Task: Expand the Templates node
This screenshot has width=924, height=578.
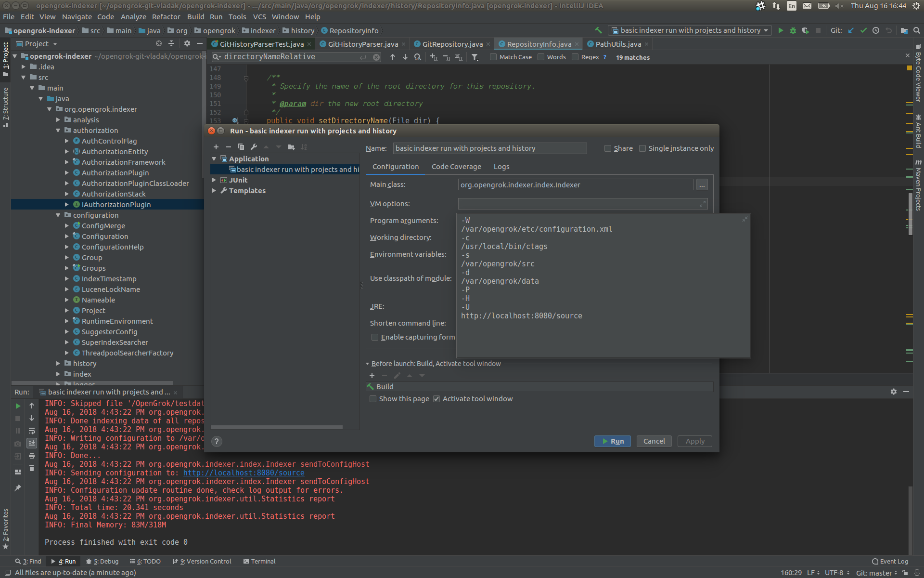Action: (215, 191)
